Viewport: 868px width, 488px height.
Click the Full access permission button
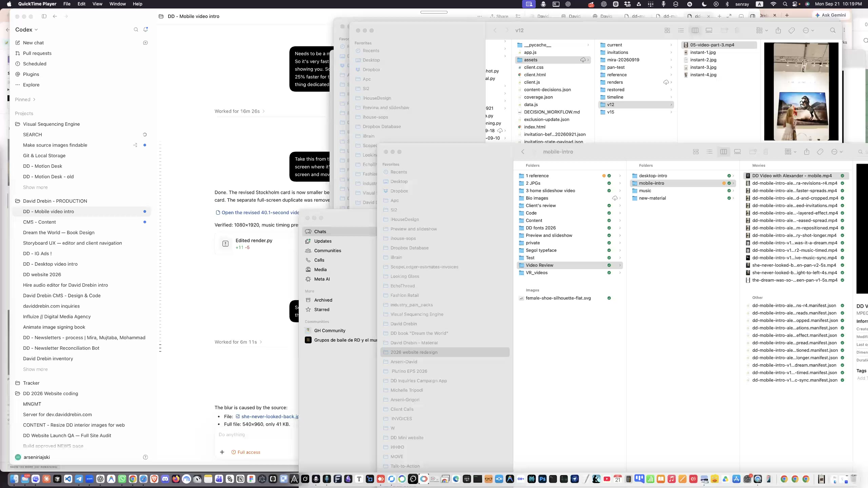246,452
